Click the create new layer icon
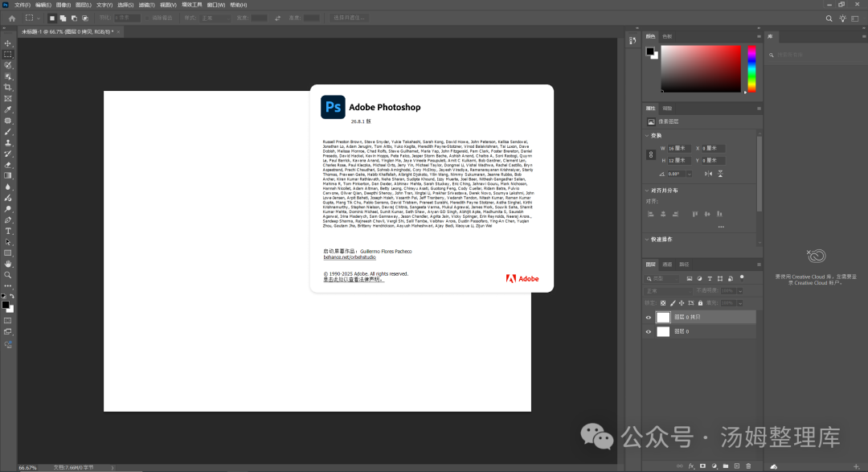Viewport: 868px width, 472px height. 737,466
